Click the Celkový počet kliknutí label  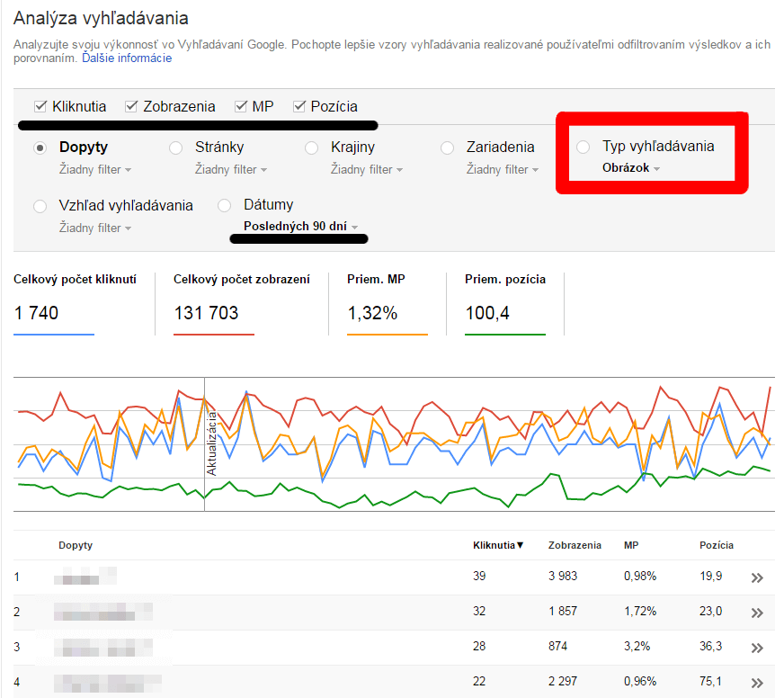[x=75, y=279]
